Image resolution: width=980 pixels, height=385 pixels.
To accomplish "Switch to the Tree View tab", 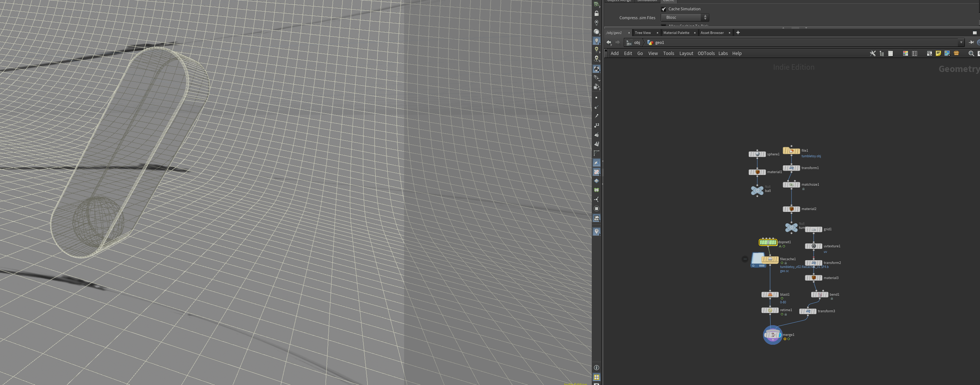I will 643,33.
